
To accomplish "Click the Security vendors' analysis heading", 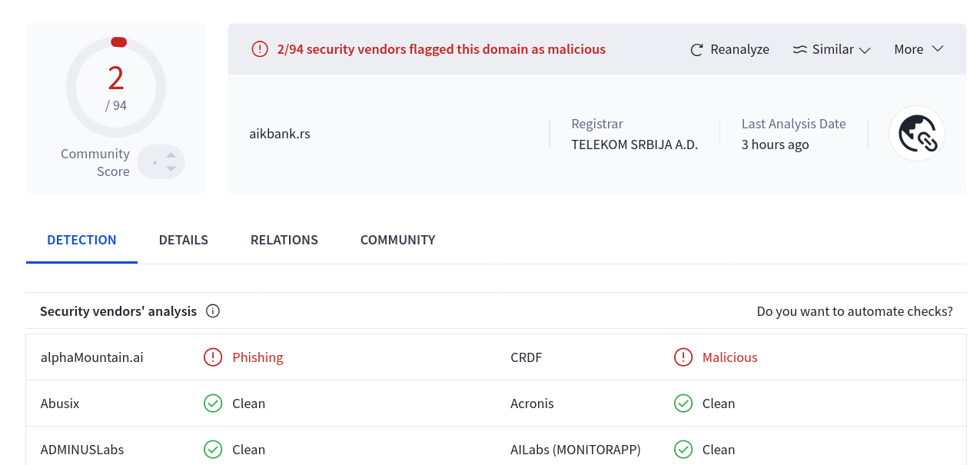I will coord(118,311).
